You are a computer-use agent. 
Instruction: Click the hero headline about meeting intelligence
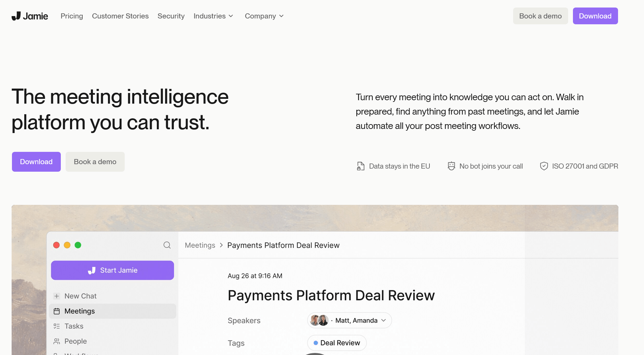(120, 109)
